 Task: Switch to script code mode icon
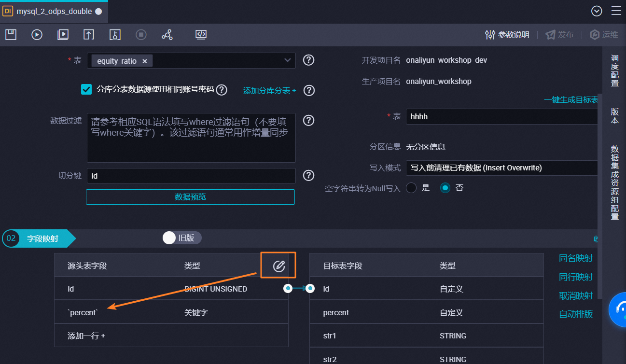point(201,34)
